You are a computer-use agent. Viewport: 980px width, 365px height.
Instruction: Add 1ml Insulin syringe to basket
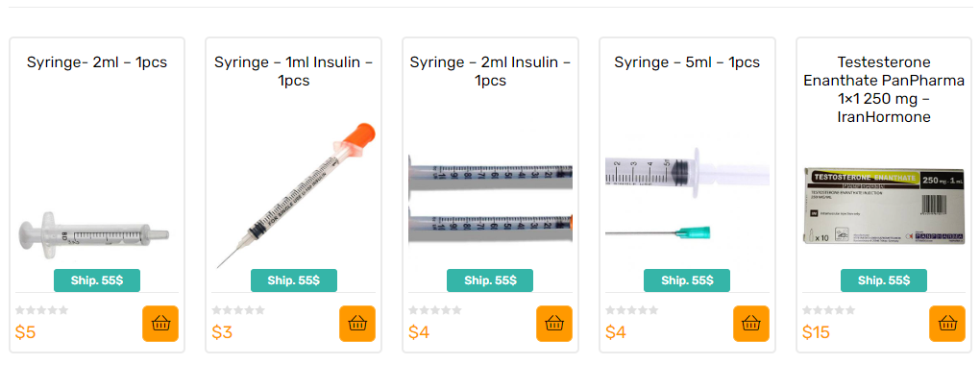point(356,323)
